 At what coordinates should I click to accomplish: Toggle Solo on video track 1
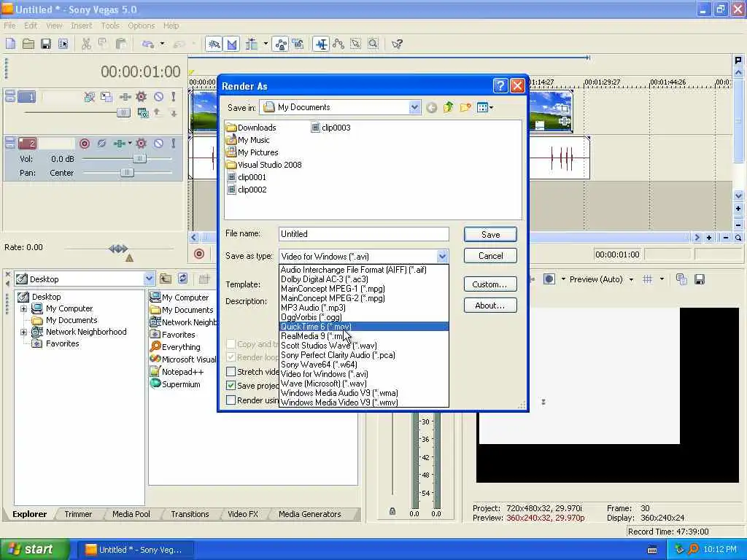(x=174, y=97)
